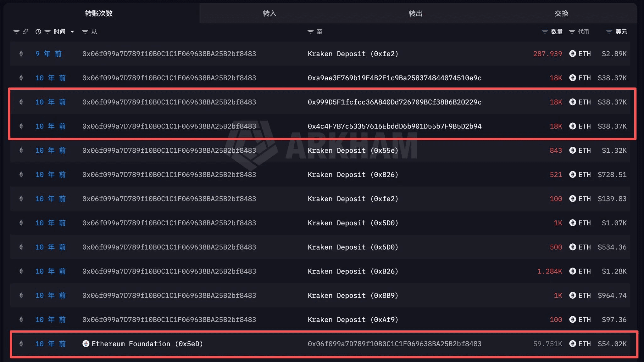Select the 287.939 amount value
Viewport: 644px width, 362px height.
pyautogui.click(x=547, y=54)
